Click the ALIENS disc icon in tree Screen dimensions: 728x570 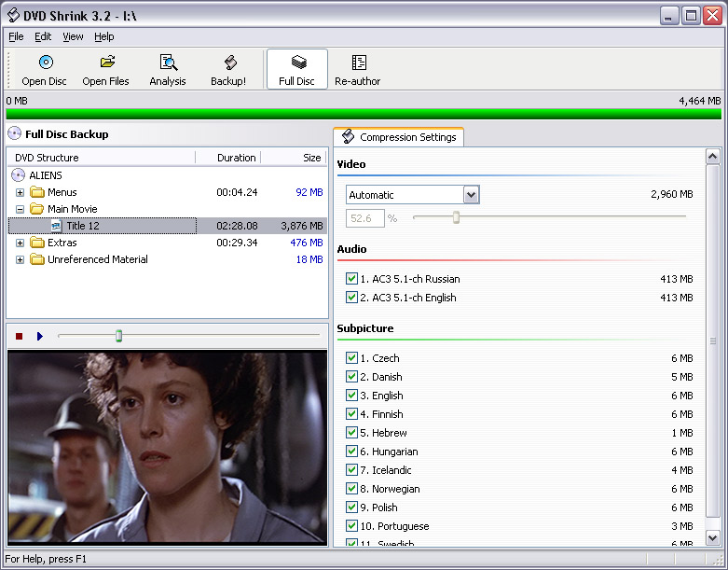coord(18,175)
